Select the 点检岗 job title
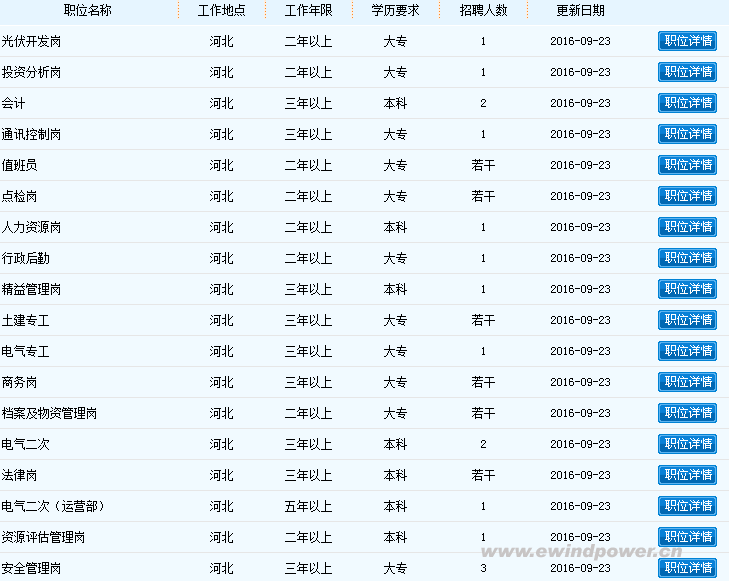 pyautogui.click(x=20, y=196)
